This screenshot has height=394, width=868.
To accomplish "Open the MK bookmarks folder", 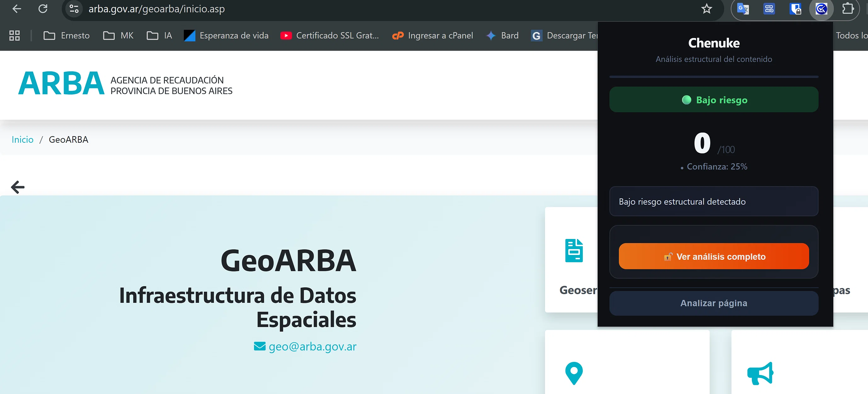I will pyautogui.click(x=118, y=35).
